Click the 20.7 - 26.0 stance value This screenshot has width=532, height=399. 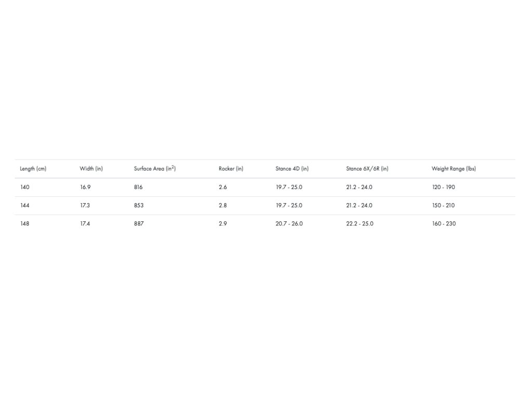coord(289,223)
